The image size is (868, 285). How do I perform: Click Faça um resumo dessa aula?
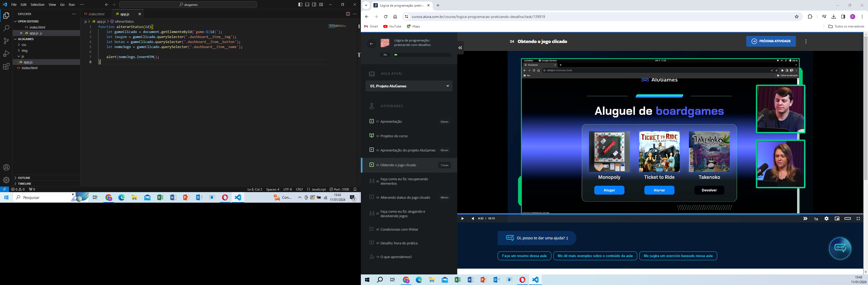(524, 256)
